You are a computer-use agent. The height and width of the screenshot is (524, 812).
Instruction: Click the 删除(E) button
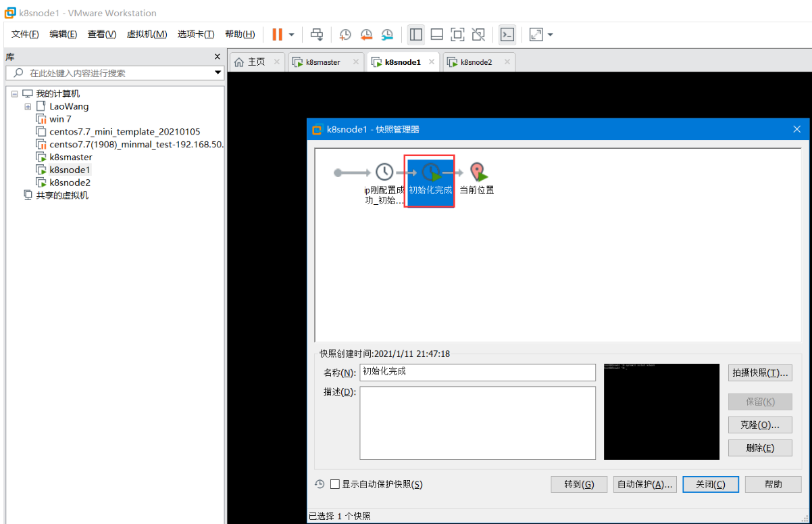click(760, 448)
